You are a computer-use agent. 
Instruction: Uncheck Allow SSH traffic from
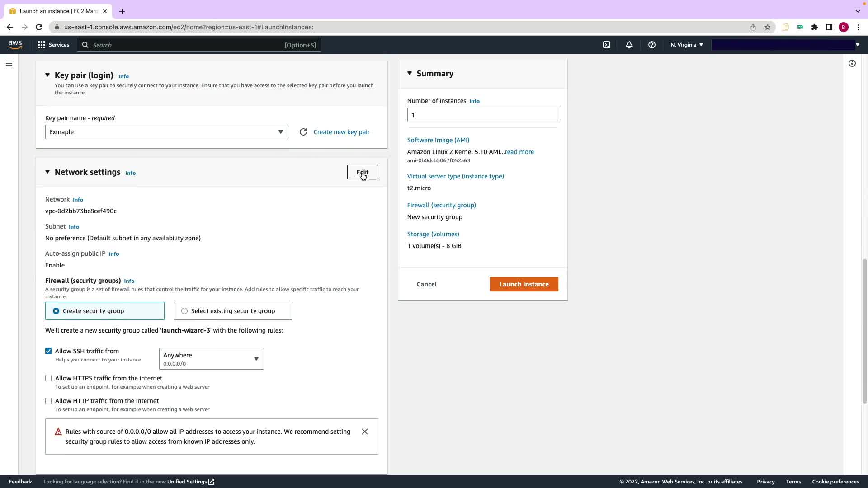point(48,351)
